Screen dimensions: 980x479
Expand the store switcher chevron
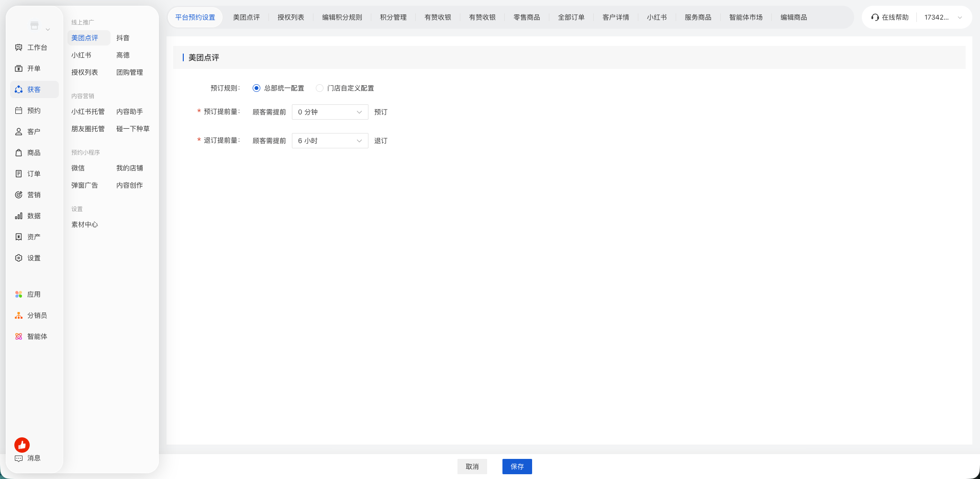pyautogui.click(x=48, y=30)
